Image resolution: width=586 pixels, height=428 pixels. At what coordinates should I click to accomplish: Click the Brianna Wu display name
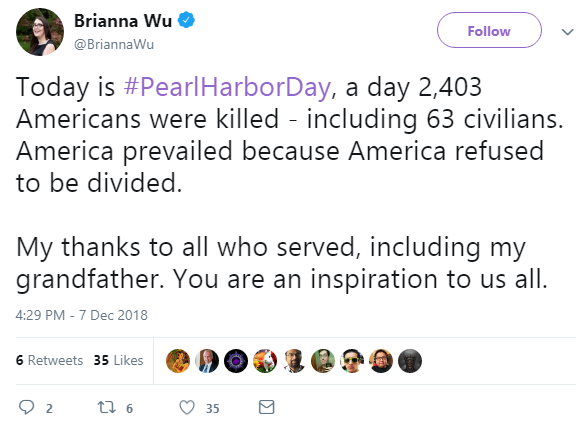pos(123,21)
